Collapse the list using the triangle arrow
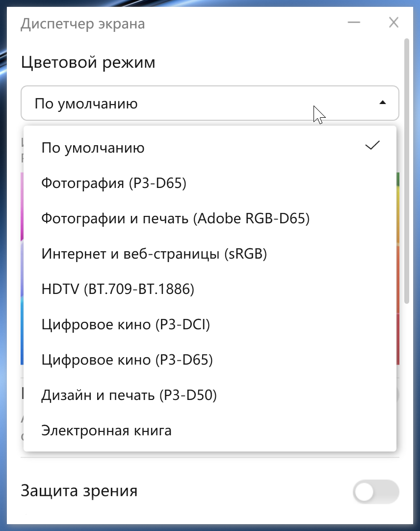This screenshot has width=420, height=531. pos(383,103)
